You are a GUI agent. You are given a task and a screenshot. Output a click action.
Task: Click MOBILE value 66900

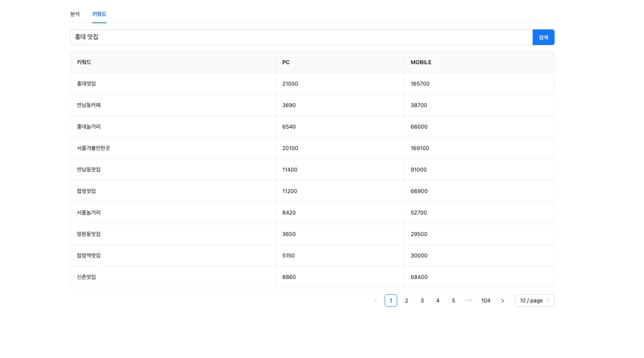(x=419, y=191)
